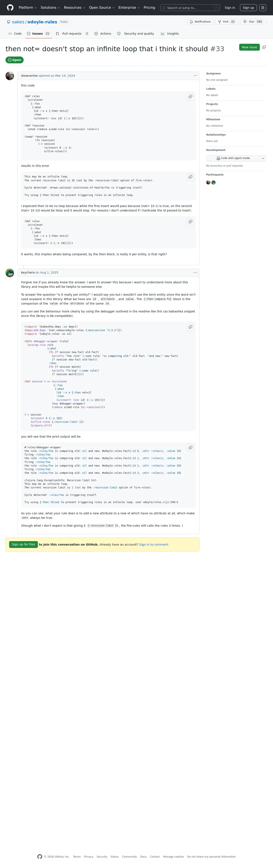Copy the print output code block
This screenshot has height=868, width=273.
191,448
